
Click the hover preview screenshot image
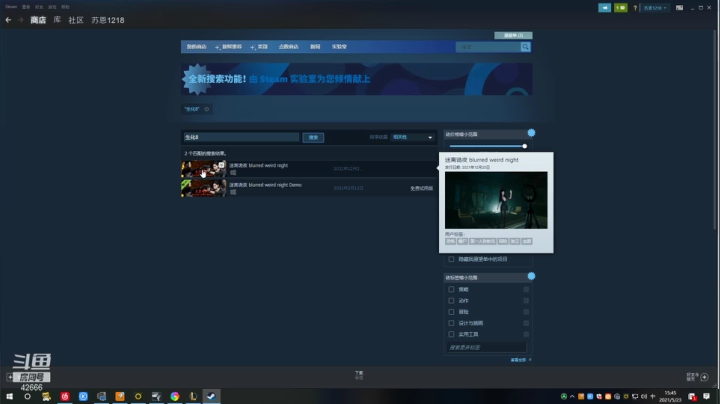[x=496, y=200]
